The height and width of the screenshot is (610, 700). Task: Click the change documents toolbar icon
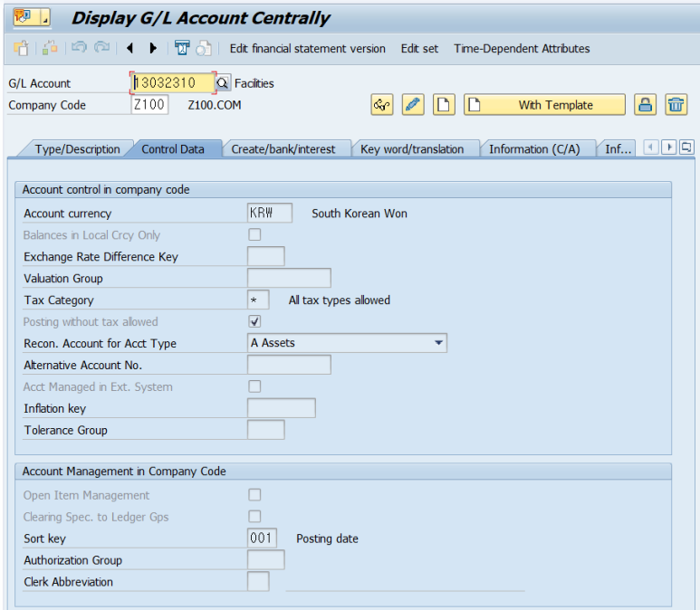click(x=204, y=48)
